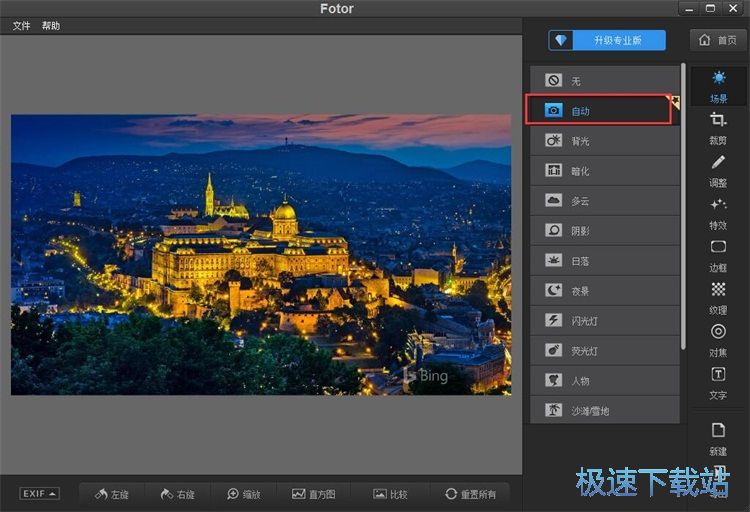Click the castle photo in the canvas
The width and height of the screenshot is (750, 512).
(261, 255)
